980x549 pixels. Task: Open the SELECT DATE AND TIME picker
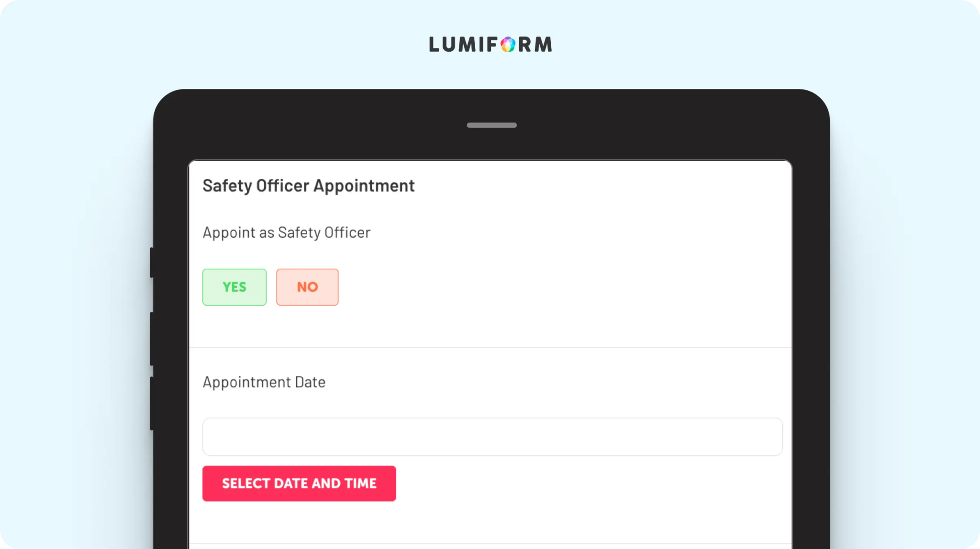click(x=299, y=483)
